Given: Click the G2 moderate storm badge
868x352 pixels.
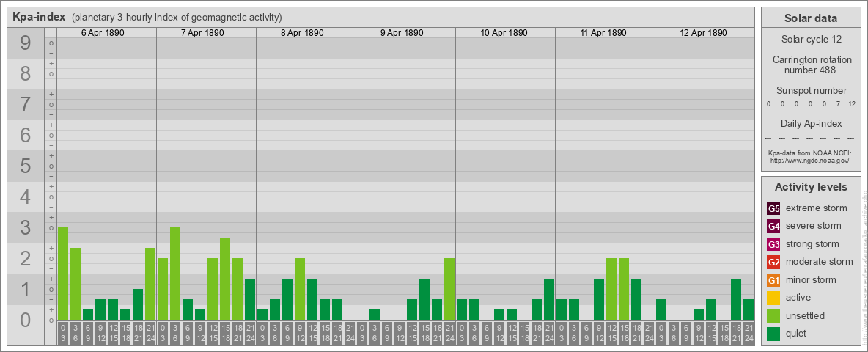Looking at the screenshot, I should click(x=773, y=262).
